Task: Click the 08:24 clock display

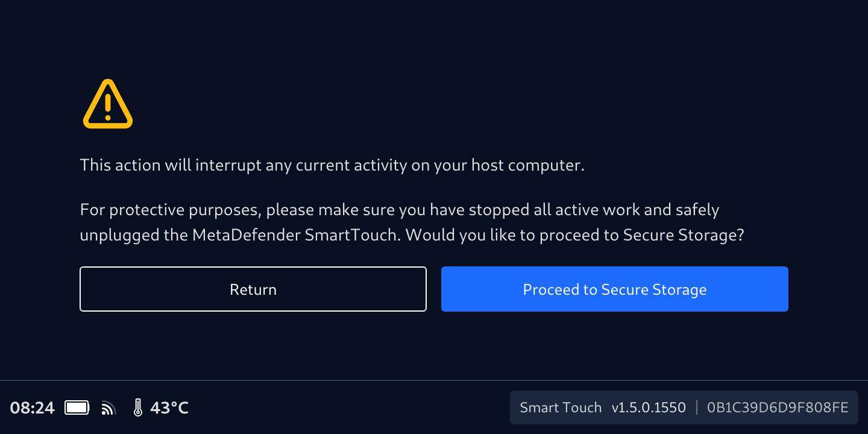Action: click(x=33, y=408)
